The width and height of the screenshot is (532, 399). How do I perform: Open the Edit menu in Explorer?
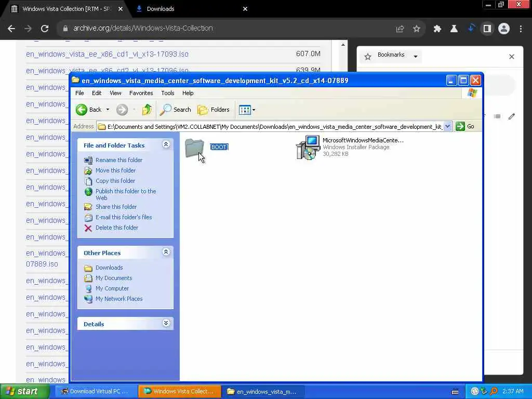pos(97,93)
